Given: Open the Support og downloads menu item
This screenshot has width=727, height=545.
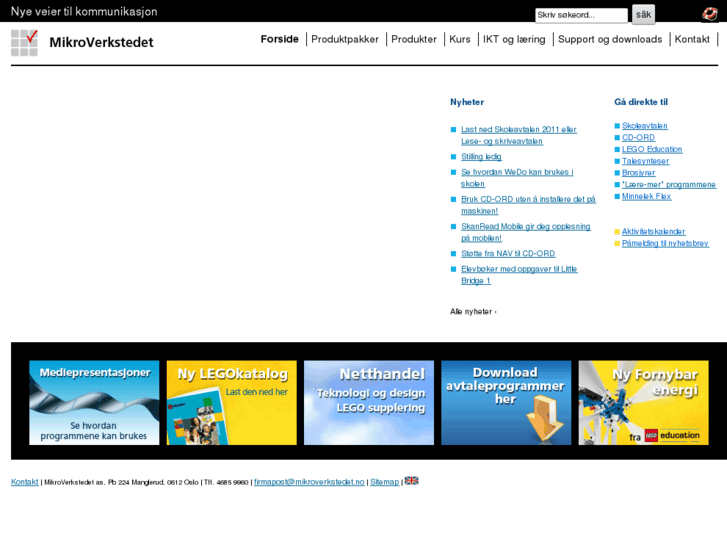Looking at the screenshot, I should point(610,39).
